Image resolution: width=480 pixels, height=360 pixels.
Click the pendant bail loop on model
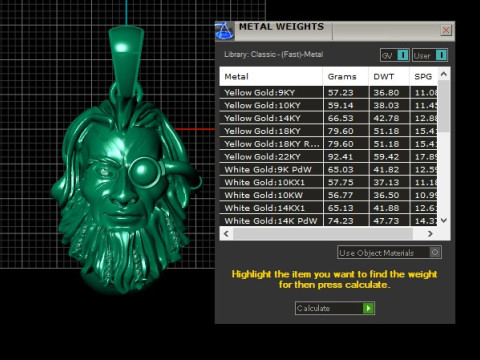(126, 62)
